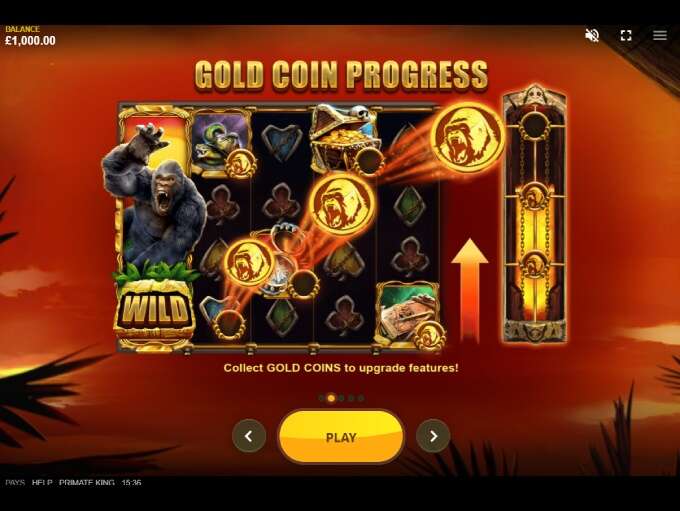Viewport: 680px width, 511px height.
Task: Click the balance amount display
Action: (30, 41)
